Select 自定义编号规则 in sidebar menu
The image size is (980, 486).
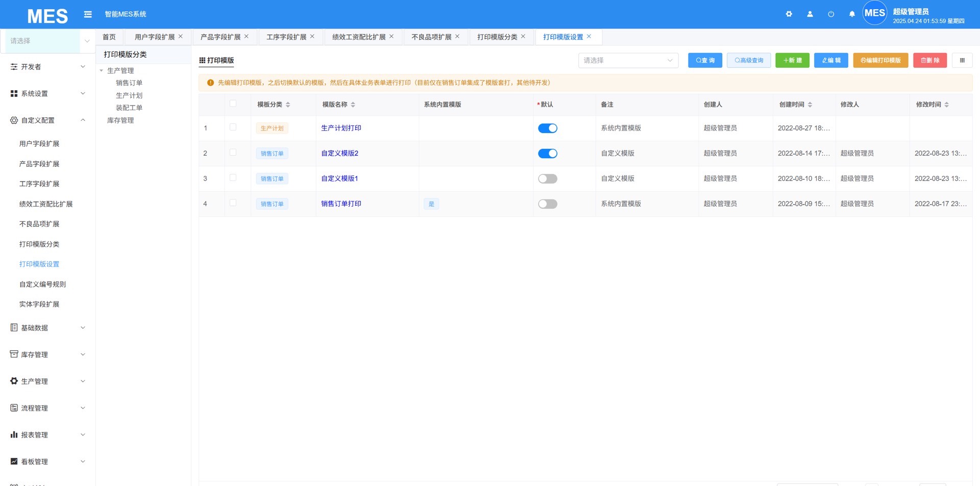click(x=42, y=285)
